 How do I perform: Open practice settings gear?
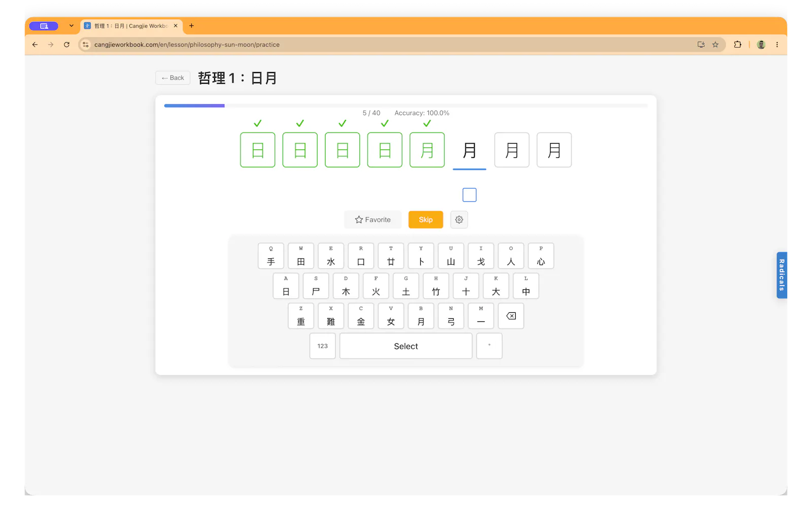click(x=459, y=220)
